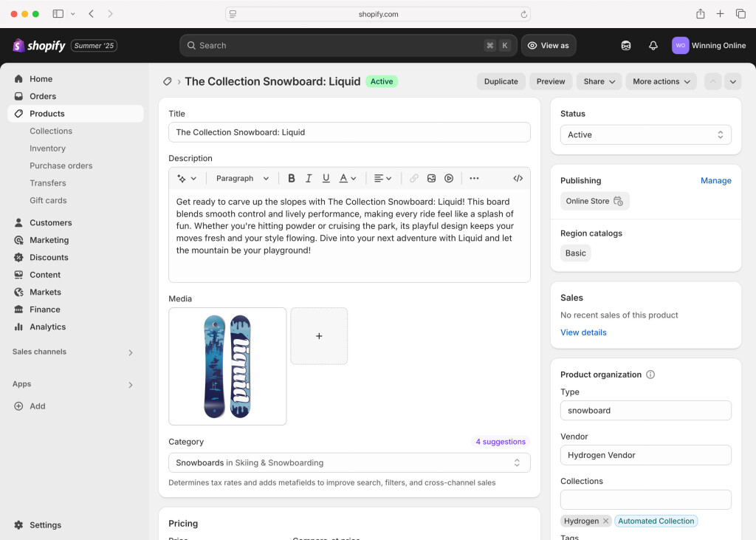Open the Sidekick assistant icon
This screenshot has height=540, width=756.
pyautogui.click(x=626, y=45)
